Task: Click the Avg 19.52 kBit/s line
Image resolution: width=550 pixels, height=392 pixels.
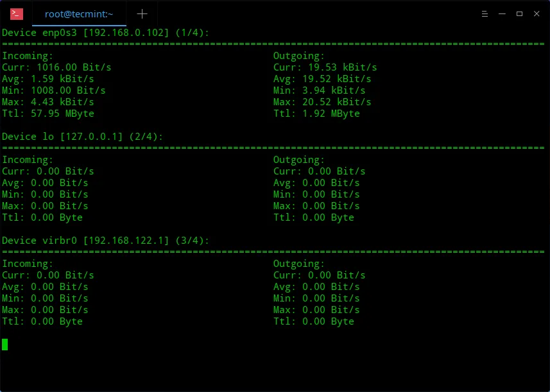Action: coord(322,79)
